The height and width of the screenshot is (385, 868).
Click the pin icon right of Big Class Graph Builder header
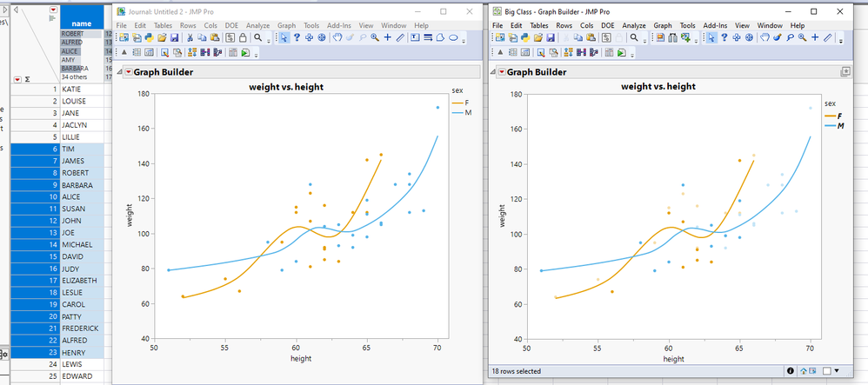(845, 72)
